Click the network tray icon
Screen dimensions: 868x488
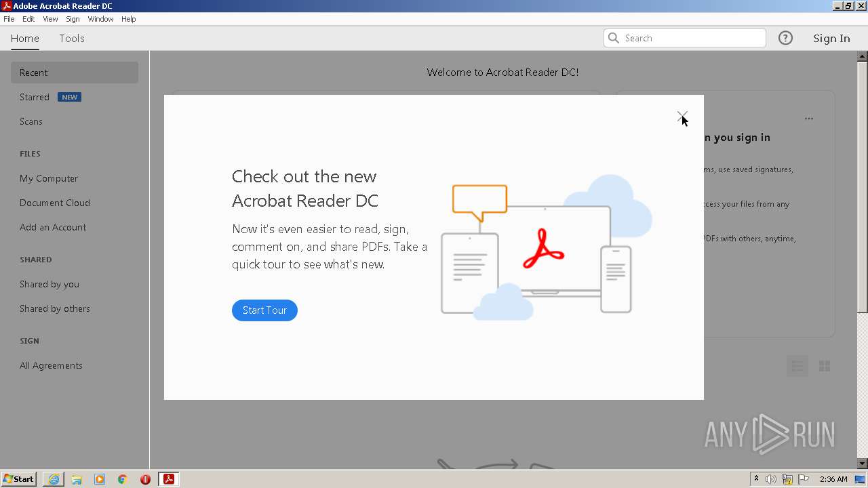[787, 479]
